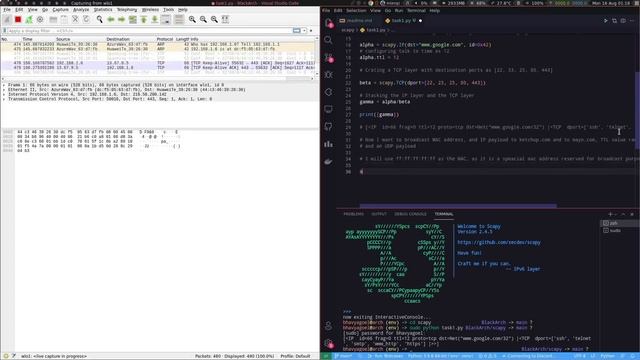Open the display filter bookmark icon
Image resolution: width=640 pixels, height=360 pixels.
[4, 31]
